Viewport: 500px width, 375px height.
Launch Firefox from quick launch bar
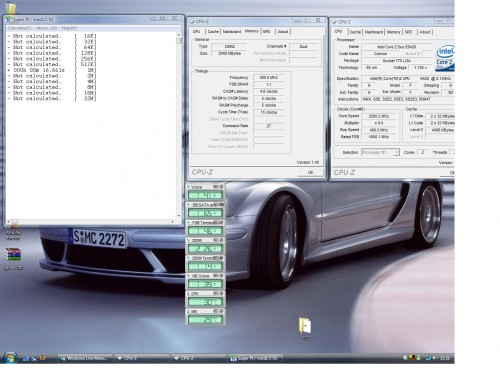[42, 358]
